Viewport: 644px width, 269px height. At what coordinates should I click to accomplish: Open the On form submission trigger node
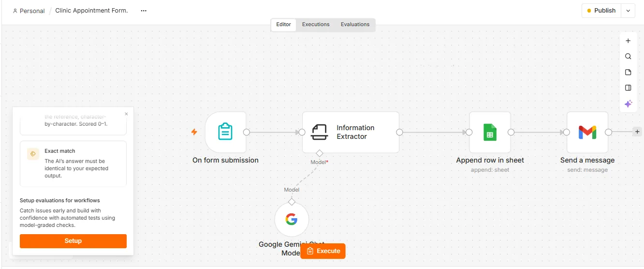click(225, 132)
